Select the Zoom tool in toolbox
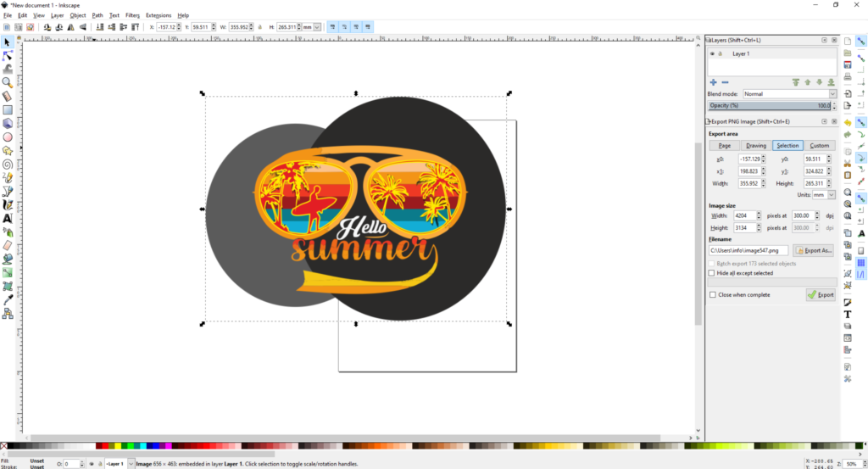 8,82
